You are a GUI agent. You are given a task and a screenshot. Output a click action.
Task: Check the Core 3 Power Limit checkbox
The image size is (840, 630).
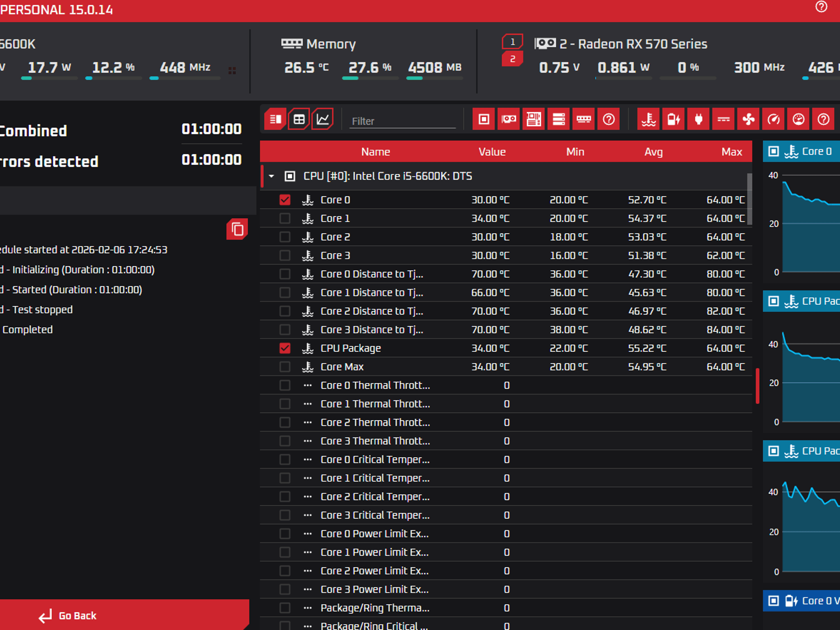point(285,589)
